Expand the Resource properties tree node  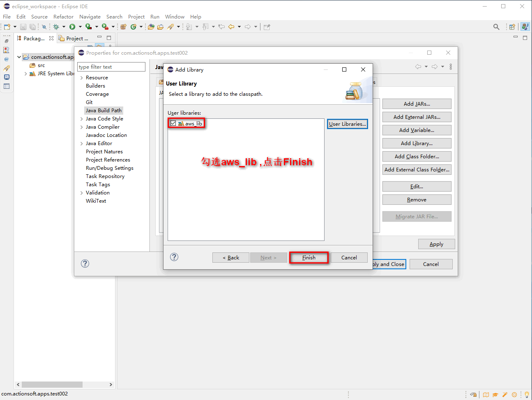pos(82,78)
